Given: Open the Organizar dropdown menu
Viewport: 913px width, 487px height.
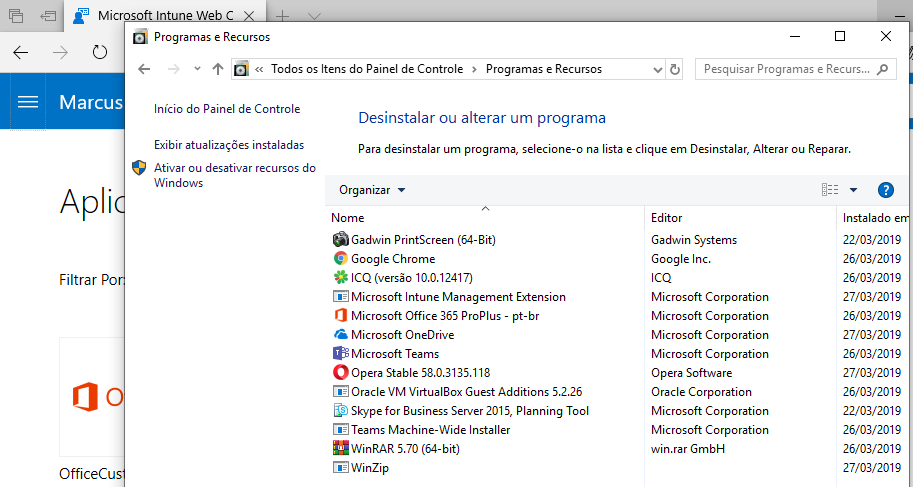Looking at the screenshot, I should pos(372,190).
